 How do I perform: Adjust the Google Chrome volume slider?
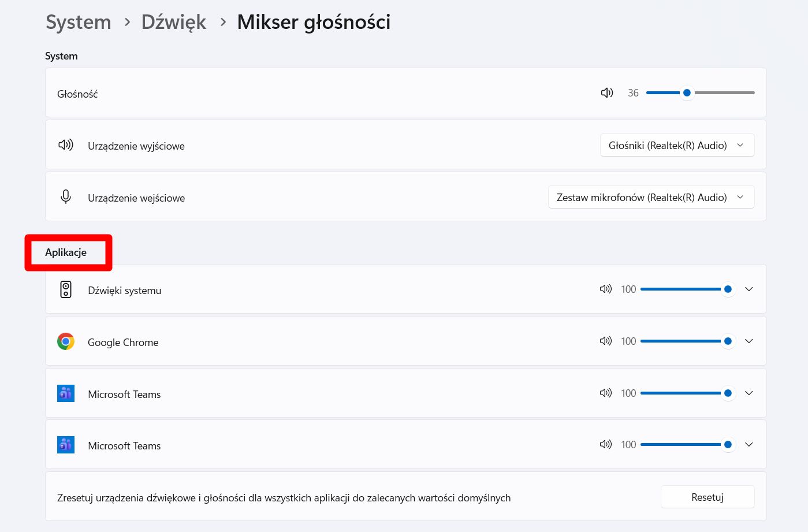tap(688, 341)
